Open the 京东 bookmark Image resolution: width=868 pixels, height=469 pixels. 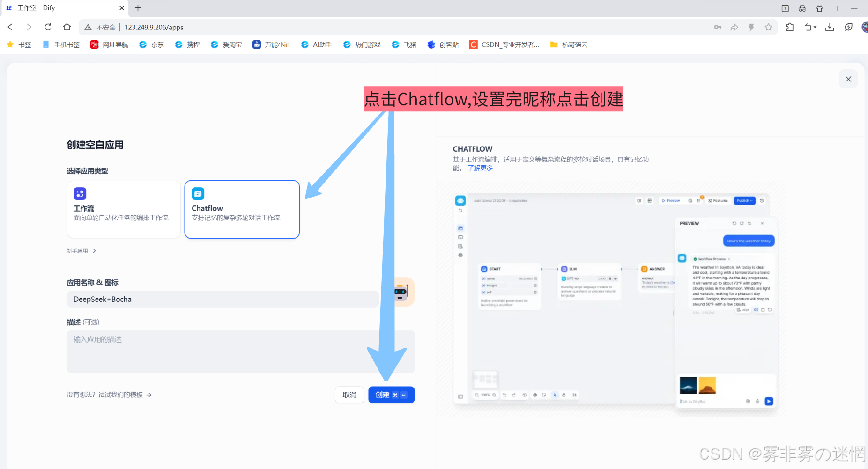(x=151, y=44)
